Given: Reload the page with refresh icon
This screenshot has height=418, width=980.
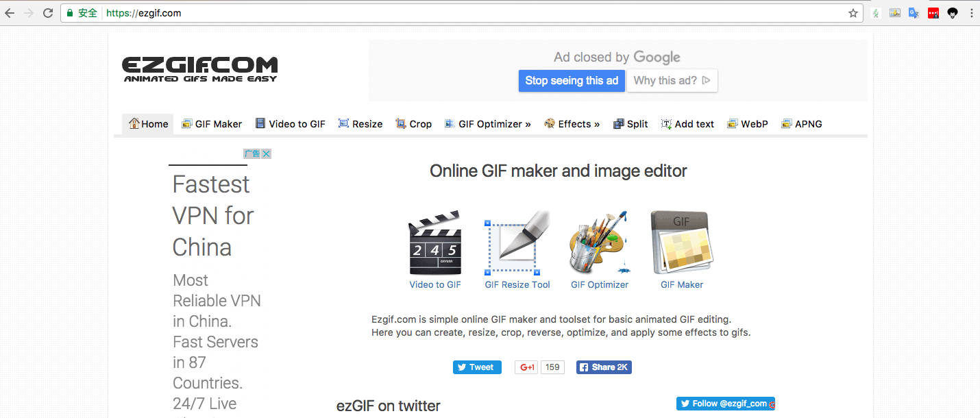Looking at the screenshot, I should [48, 13].
